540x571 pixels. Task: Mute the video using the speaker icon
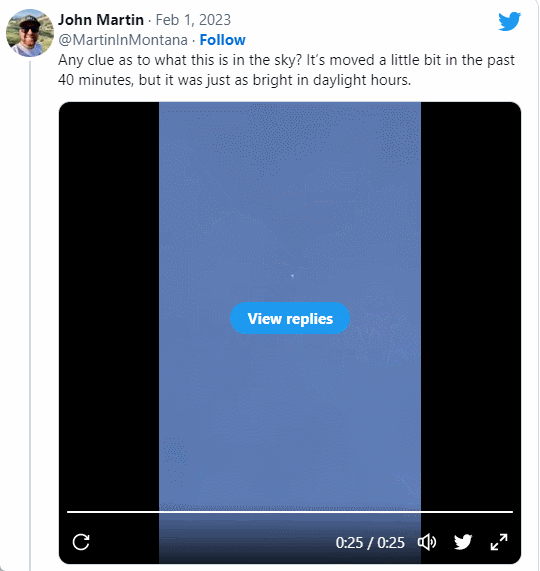[427, 542]
